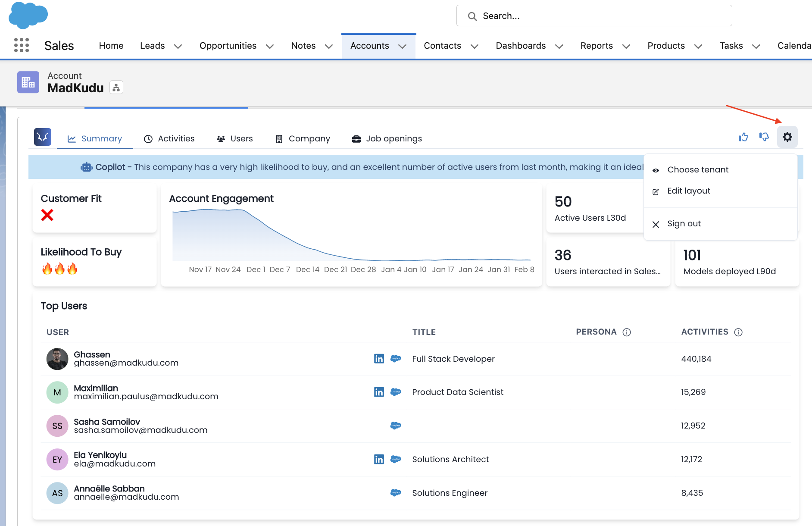Expand the Contacts nav dropdown chevron
The width and height of the screenshot is (812, 526).
tap(475, 46)
